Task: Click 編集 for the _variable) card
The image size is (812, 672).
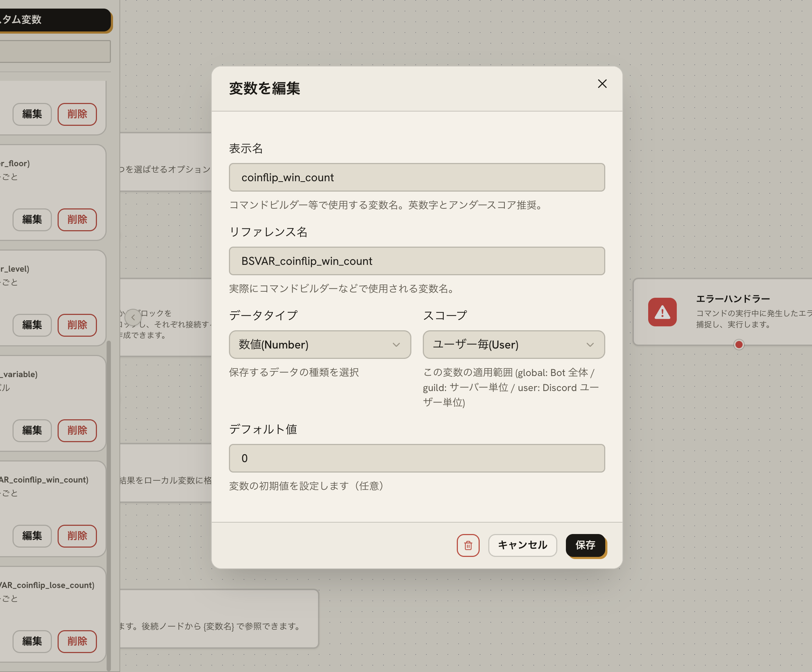Action: pyautogui.click(x=32, y=430)
